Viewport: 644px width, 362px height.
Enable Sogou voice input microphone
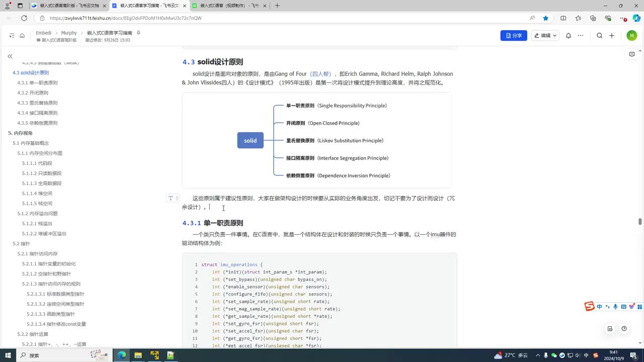[x=615, y=307]
